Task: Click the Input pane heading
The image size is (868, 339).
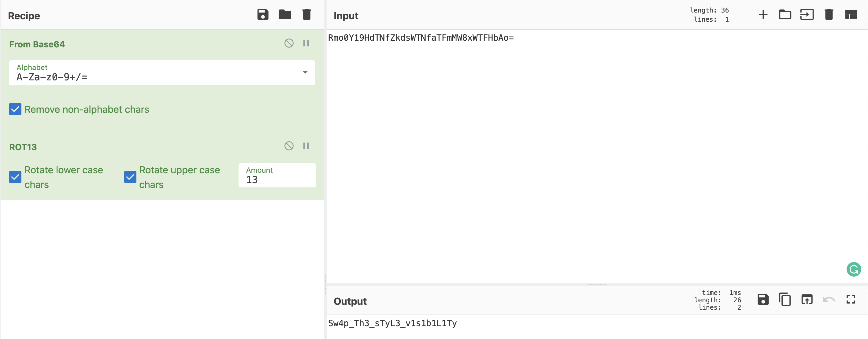Action: [x=346, y=16]
